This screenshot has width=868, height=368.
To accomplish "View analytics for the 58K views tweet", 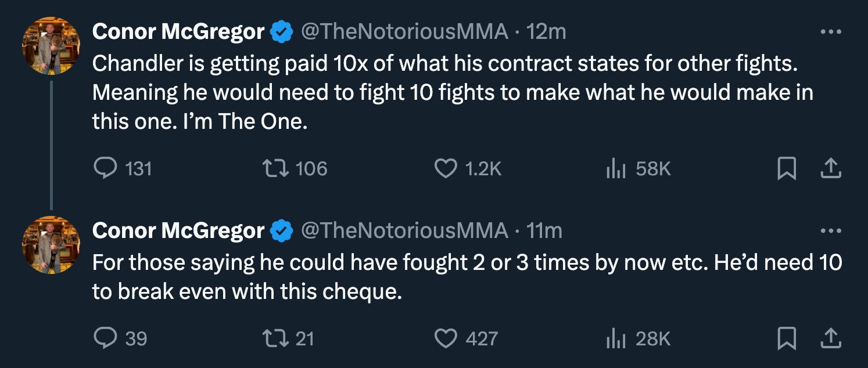I will (x=614, y=169).
